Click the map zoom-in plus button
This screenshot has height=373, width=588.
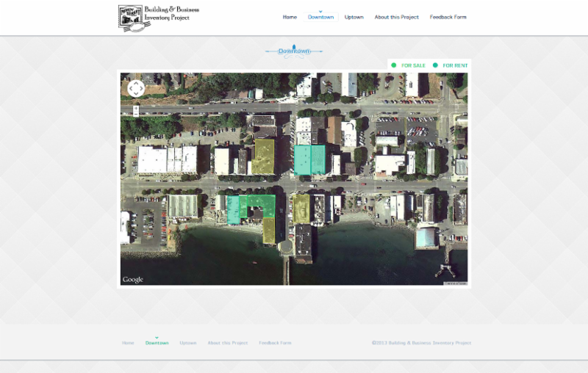point(136,108)
